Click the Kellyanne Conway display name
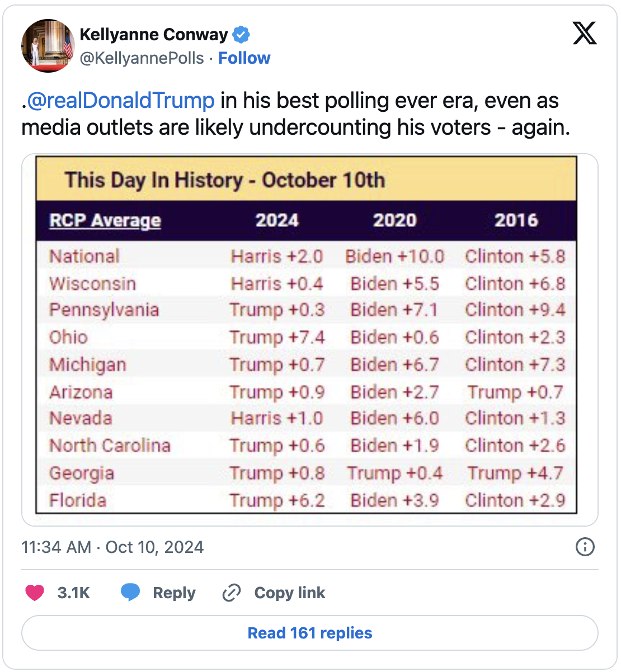 [154, 35]
